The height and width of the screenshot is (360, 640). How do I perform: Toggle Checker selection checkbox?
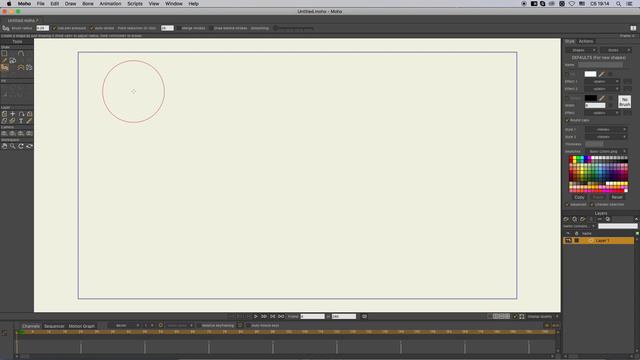tap(592, 204)
